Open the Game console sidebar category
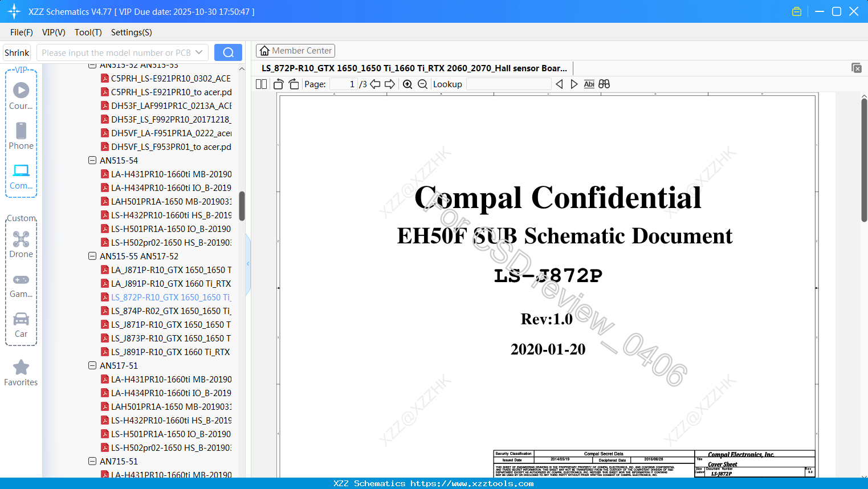868x489 pixels. click(21, 285)
